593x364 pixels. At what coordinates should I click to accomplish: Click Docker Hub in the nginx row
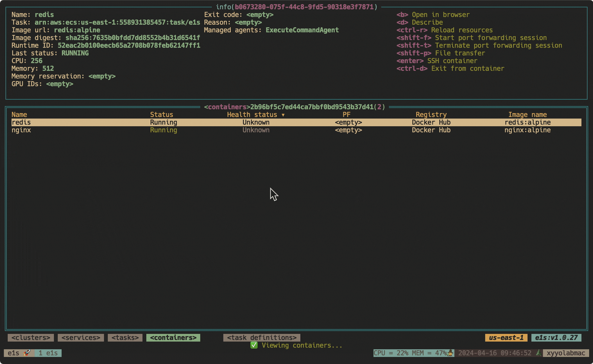tap(431, 130)
